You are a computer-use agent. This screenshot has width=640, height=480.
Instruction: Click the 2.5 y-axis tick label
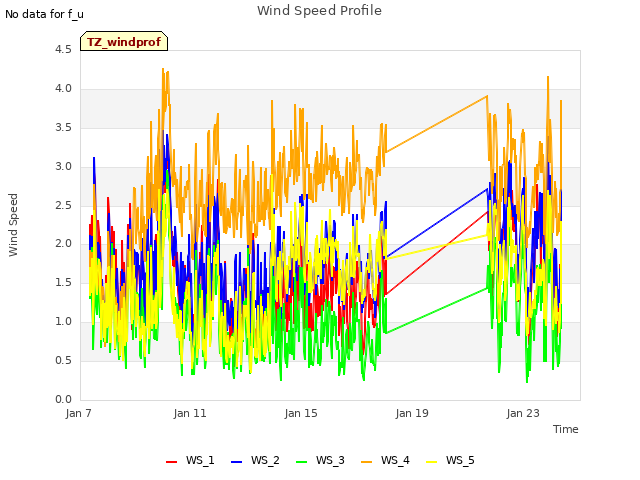pos(63,205)
